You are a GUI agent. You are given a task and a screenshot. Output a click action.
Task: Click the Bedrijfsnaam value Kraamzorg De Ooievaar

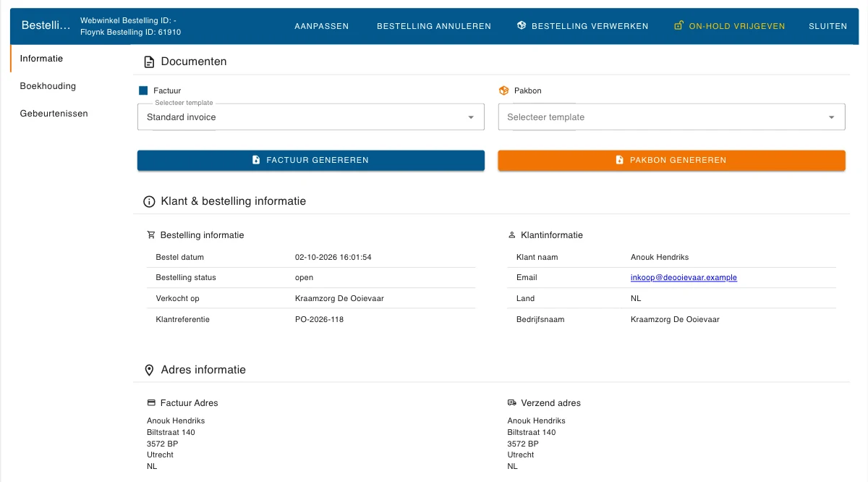coord(675,319)
